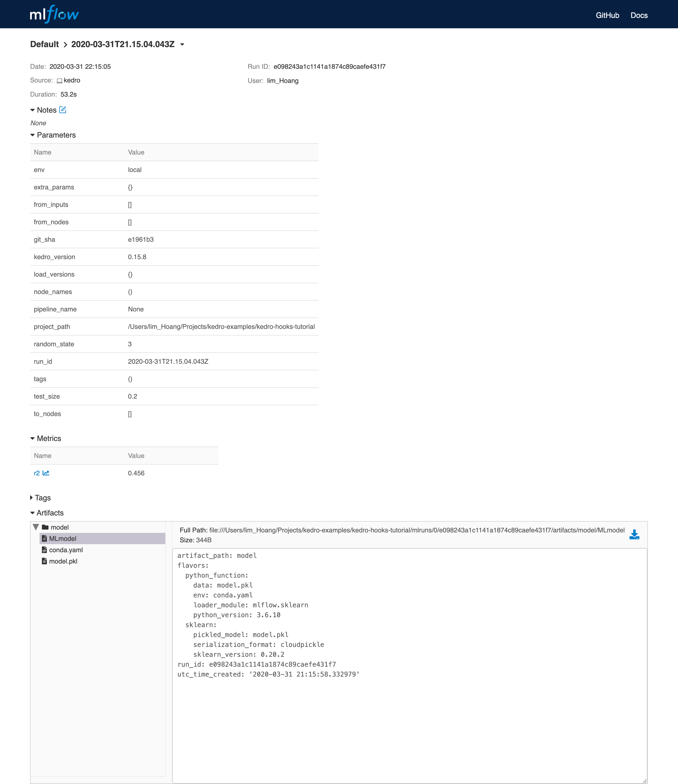Click the MLflow logo
Screen dimensions: 678x784
coord(54,14)
